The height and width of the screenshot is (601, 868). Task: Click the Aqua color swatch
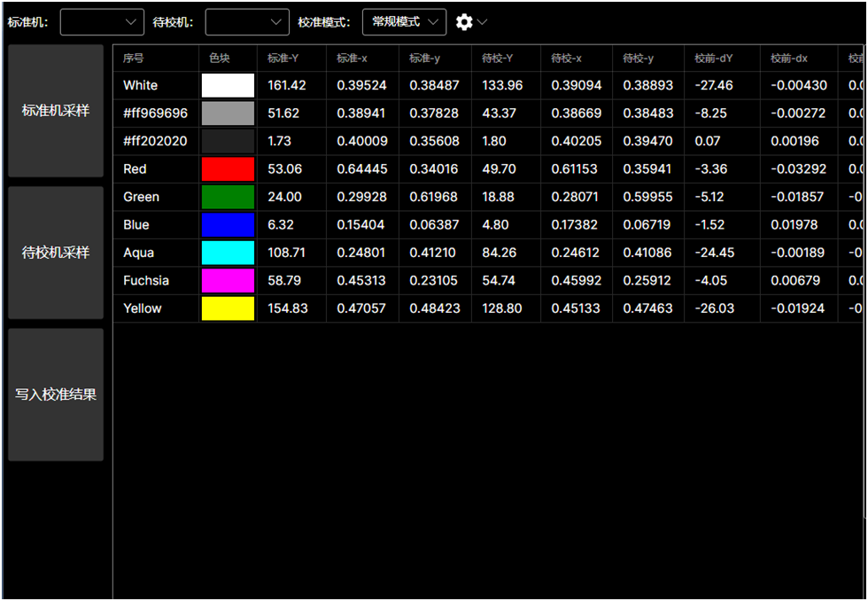(x=228, y=253)
